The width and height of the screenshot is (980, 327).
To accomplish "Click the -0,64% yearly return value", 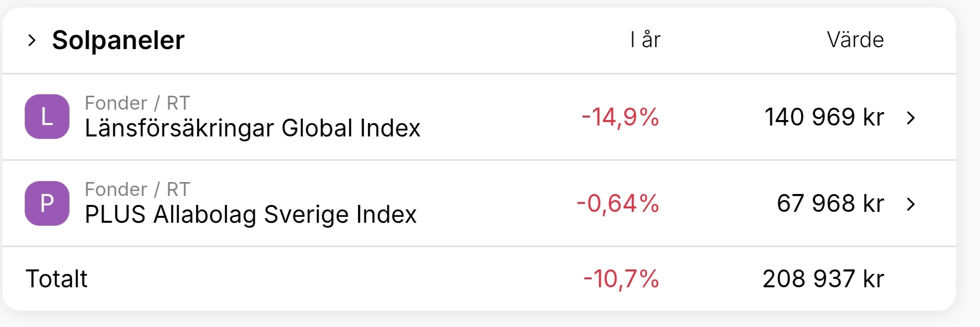I will pos(618,204).
